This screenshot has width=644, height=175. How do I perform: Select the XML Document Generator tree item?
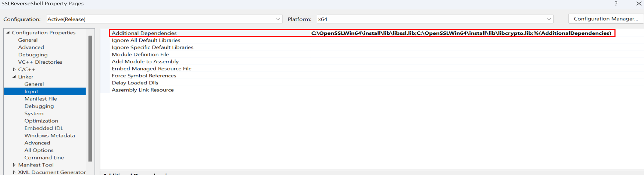52,172
